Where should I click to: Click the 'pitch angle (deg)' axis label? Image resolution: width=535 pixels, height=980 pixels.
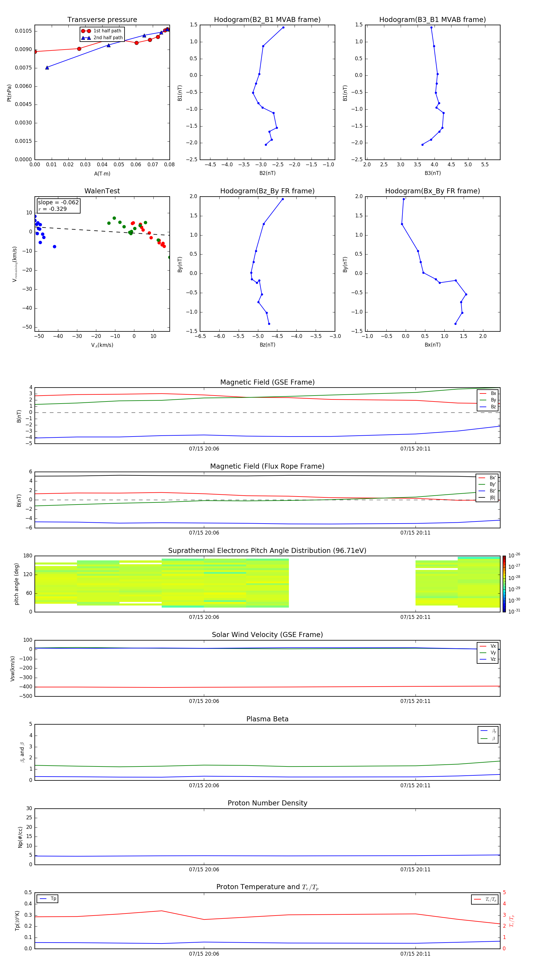coord(16,584)
